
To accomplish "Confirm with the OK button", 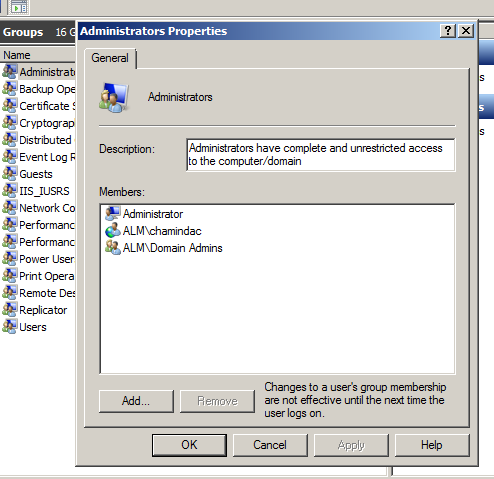I will coord(189,445).
